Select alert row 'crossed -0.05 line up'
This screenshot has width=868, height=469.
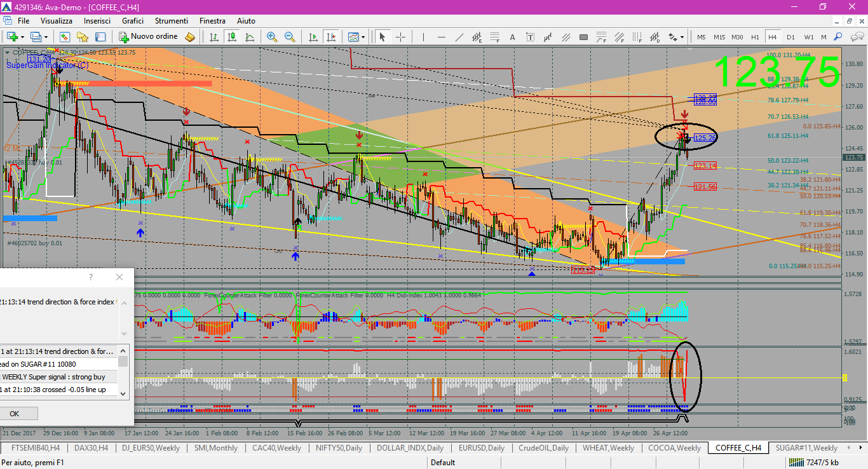[x=58, y=390]
